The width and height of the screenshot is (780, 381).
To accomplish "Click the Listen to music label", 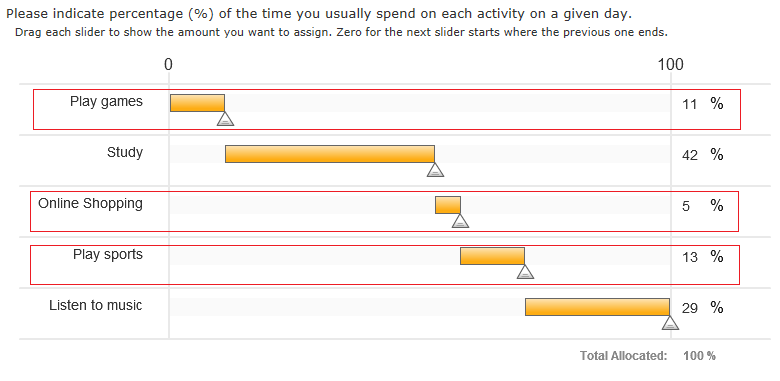I will (96, 305).
